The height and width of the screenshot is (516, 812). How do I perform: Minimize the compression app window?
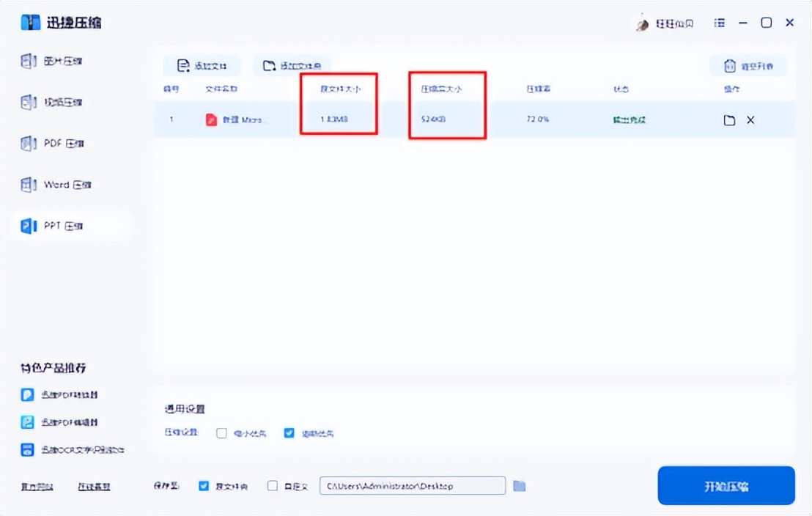click(x=743, y=23)
